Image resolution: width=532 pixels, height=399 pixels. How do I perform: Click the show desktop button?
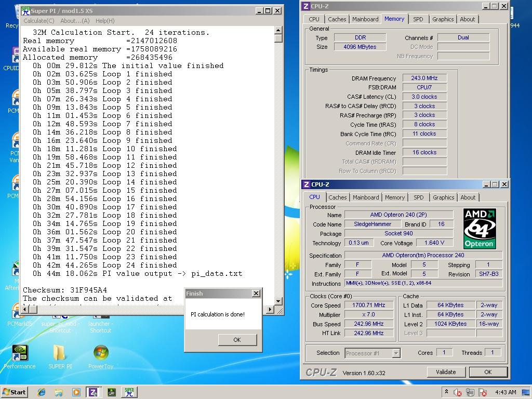pyautogui.click(x=527, y=393)
